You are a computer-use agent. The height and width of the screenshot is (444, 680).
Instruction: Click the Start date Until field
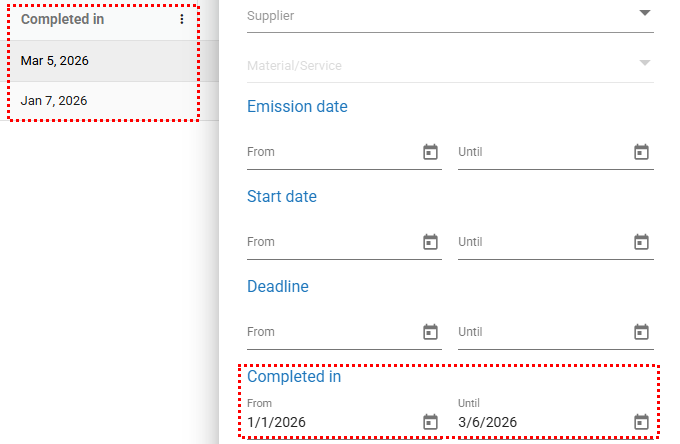(540, 242)
